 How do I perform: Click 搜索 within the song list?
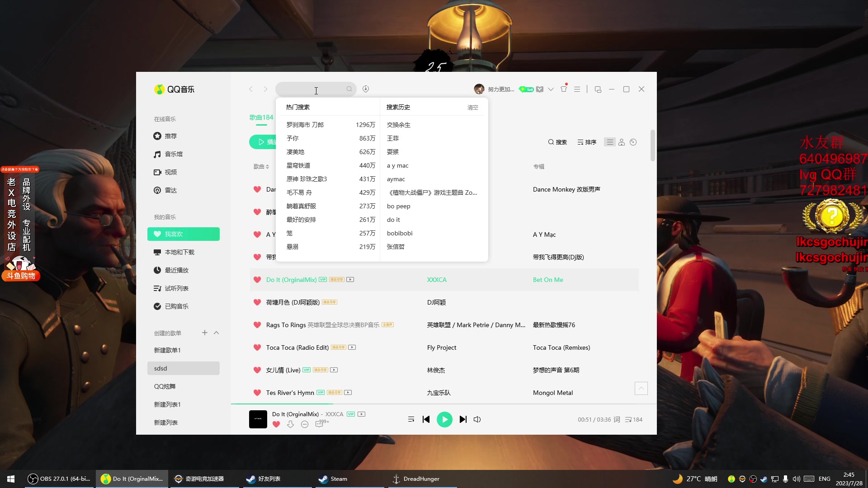[x=557, y=142]
